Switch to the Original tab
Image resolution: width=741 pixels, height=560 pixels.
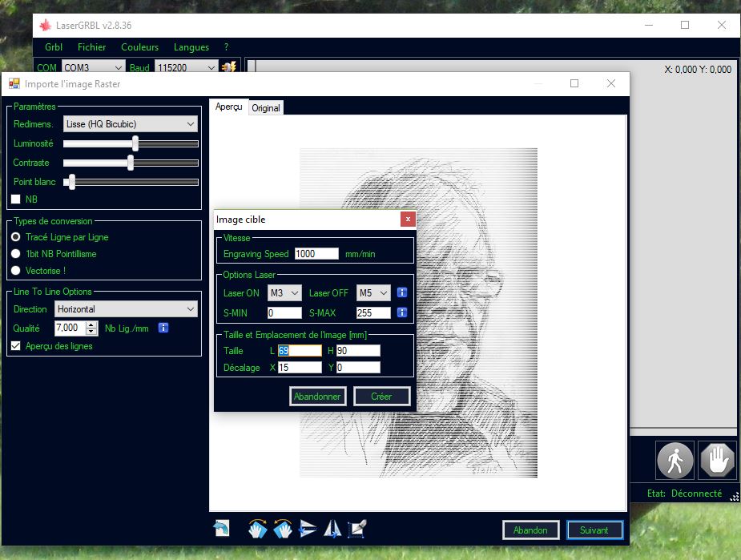pyautogui.click(x=266, y=108)
